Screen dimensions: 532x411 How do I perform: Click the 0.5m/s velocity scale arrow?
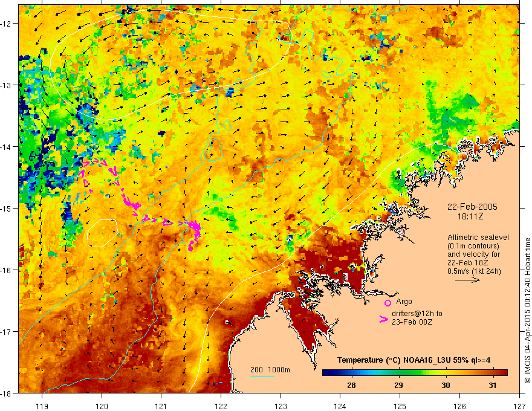click(467, 280)
